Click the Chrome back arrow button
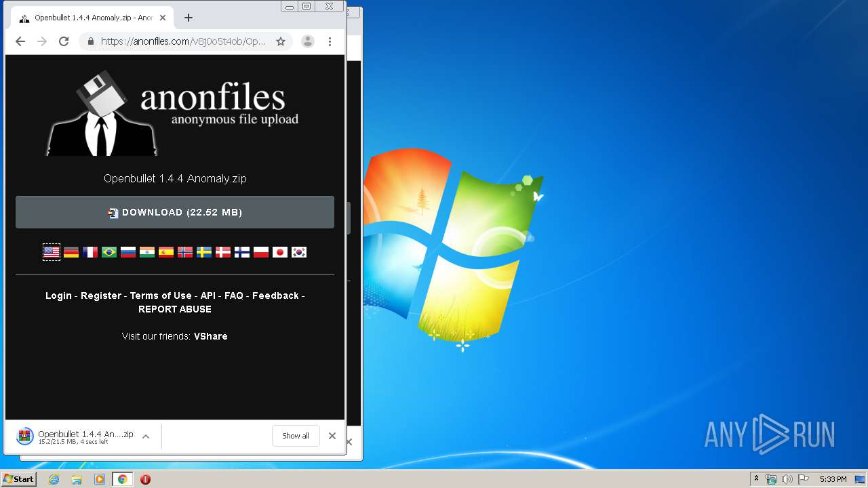868x488 pixels. (x=20, y=41)
